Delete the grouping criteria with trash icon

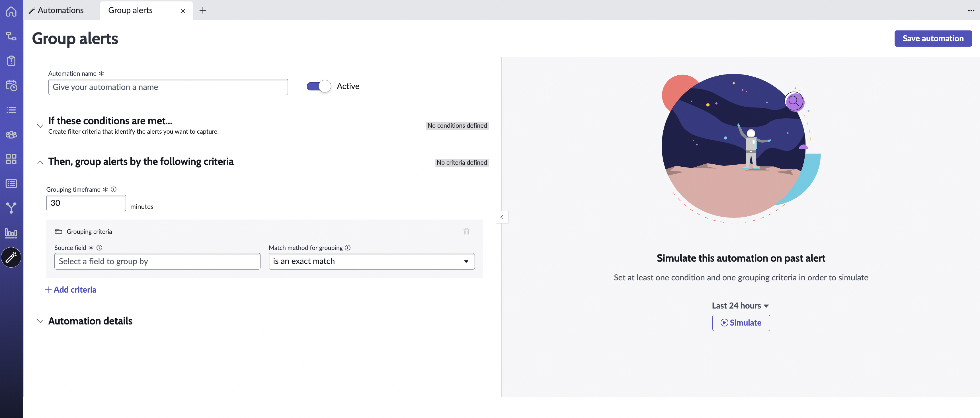click(x=466, y=231)
